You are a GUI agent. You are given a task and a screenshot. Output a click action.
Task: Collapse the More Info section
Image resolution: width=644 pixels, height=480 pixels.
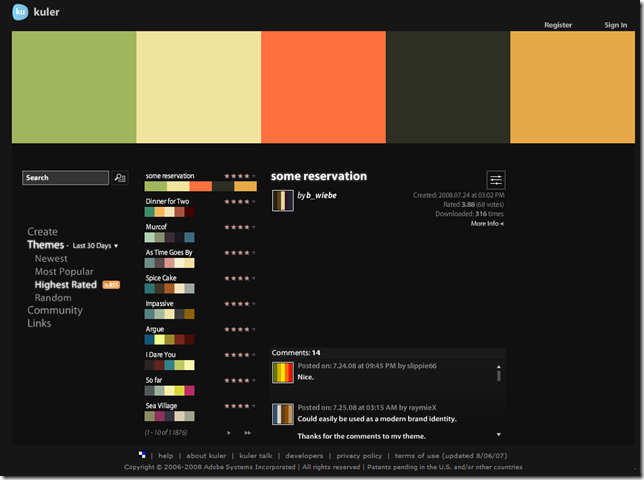487,223
